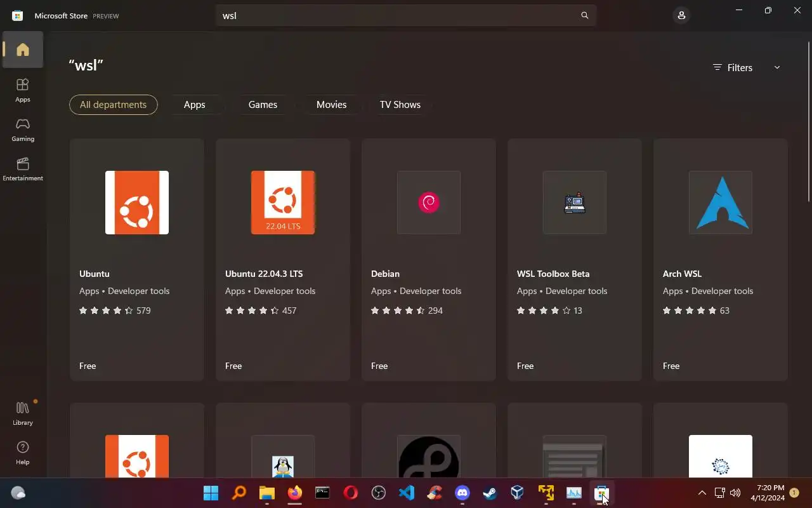Open the Ubuntu 22.04.3 LTS title
Screen dimensions: 812x508
(x=264, y=274)
